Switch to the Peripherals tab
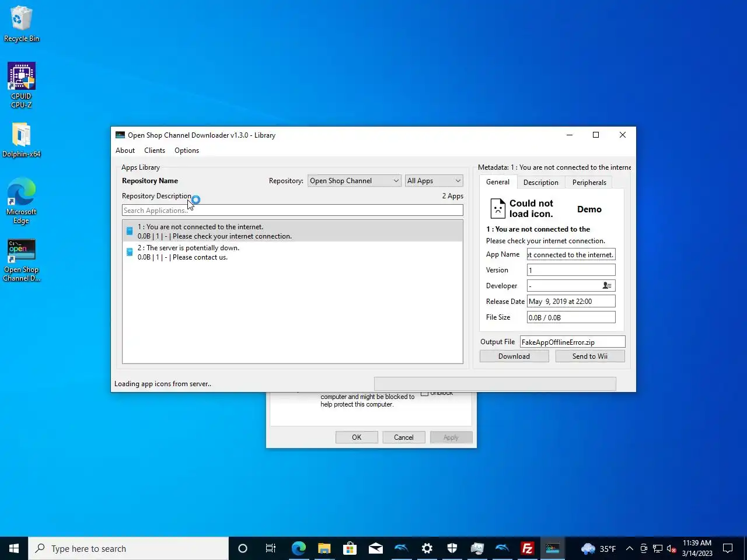The width and height of the screenshot is (747, 560). click(x=589, y=183)
